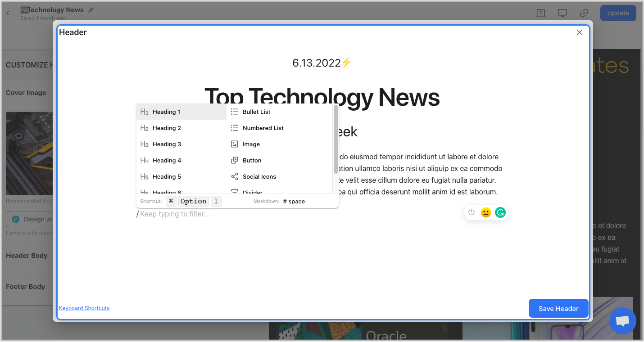This screenshot has height=342, width=644.
Task: Click the neutral face emoji icon
Action: (485, 212)
